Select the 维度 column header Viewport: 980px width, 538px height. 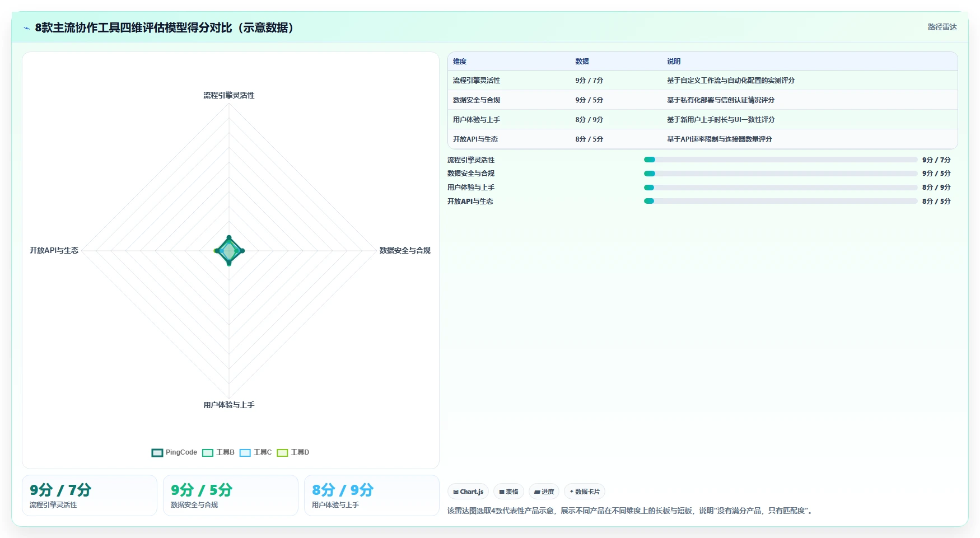(x=460, y=62)
